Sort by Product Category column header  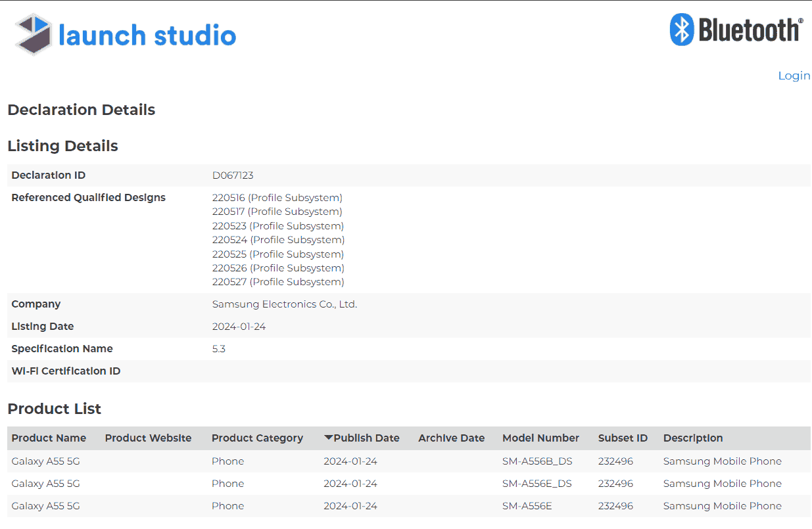pos(257,438)
